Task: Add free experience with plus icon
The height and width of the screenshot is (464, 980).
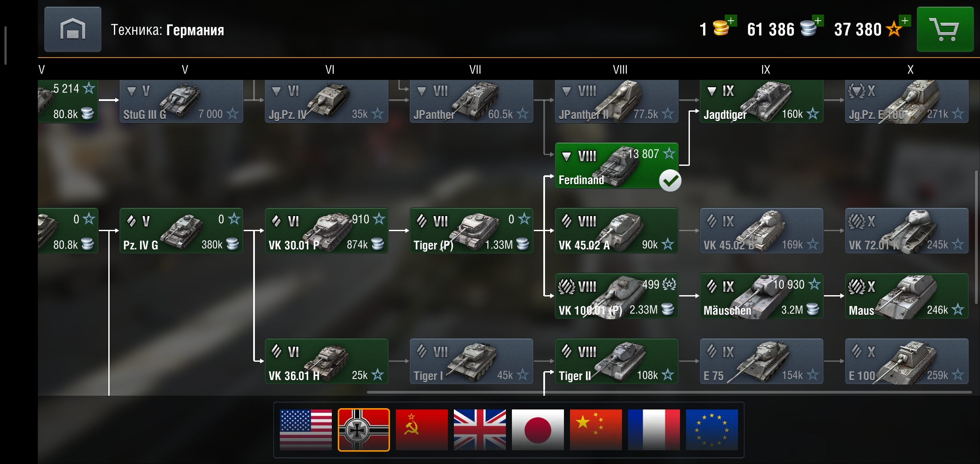Action: pos(905,21)
